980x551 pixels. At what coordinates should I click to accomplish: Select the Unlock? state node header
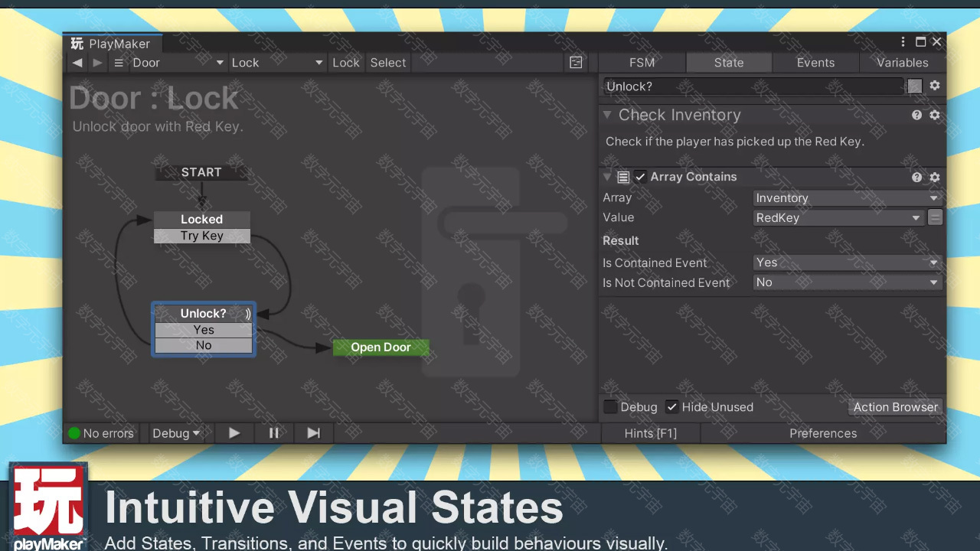click(x=204, y=314)
